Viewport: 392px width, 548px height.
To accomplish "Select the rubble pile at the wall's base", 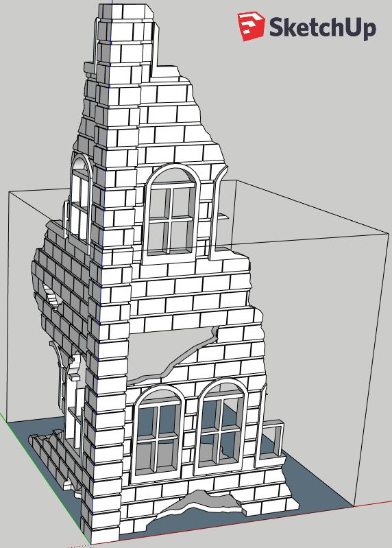I will point(198,502).
